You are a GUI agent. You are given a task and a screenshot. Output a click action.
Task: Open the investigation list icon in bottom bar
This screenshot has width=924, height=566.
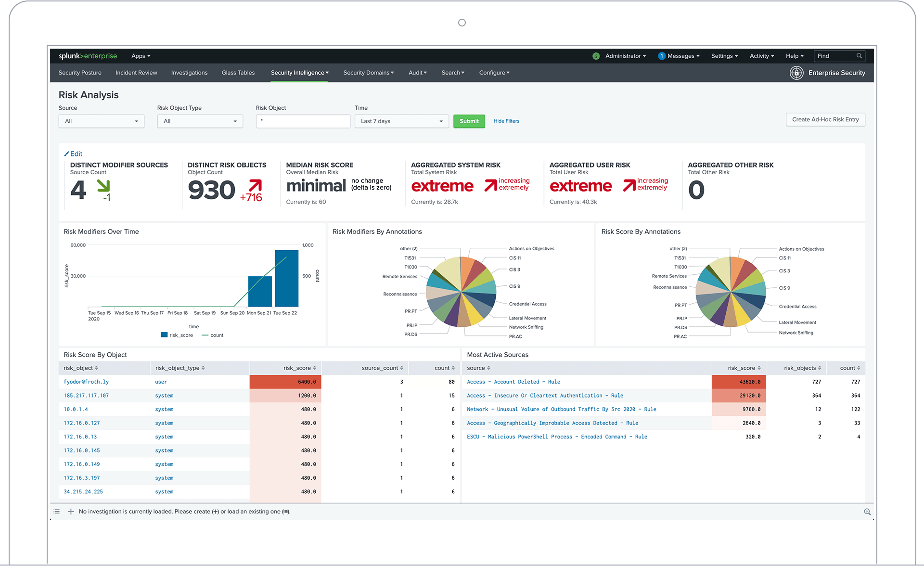(57, 512)
